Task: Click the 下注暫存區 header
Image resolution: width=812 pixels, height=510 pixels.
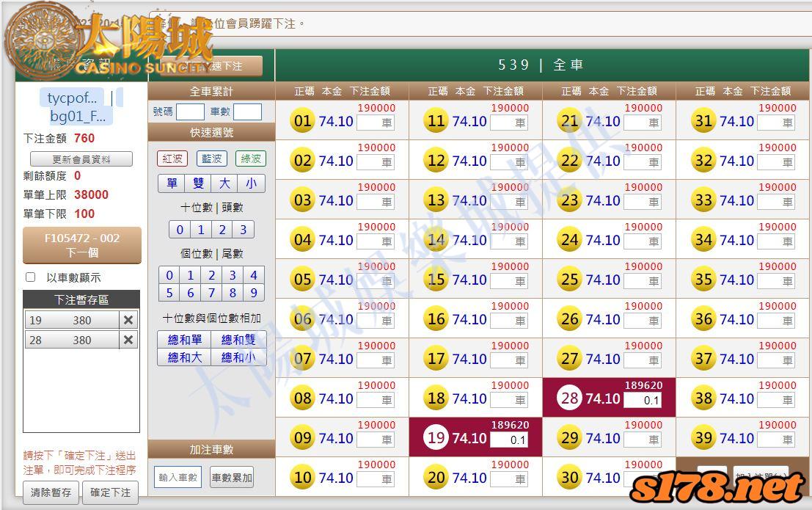Action: [81, 299]
